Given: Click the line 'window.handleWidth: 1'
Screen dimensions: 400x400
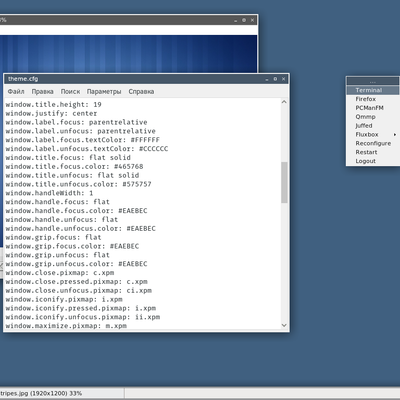Looking at the screenshot, I should click(x=49, y=193).
